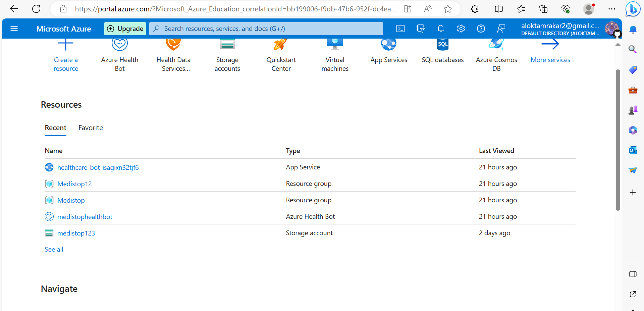
Task: Open Edge sidebar Tools briefcase icon
Action: pyautogui.click(x=633, y=90)
